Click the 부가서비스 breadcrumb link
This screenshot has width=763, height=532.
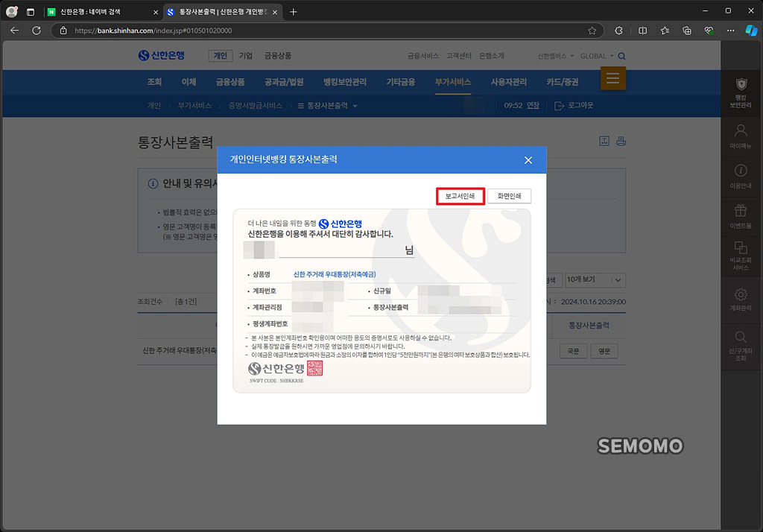[194, 106]
